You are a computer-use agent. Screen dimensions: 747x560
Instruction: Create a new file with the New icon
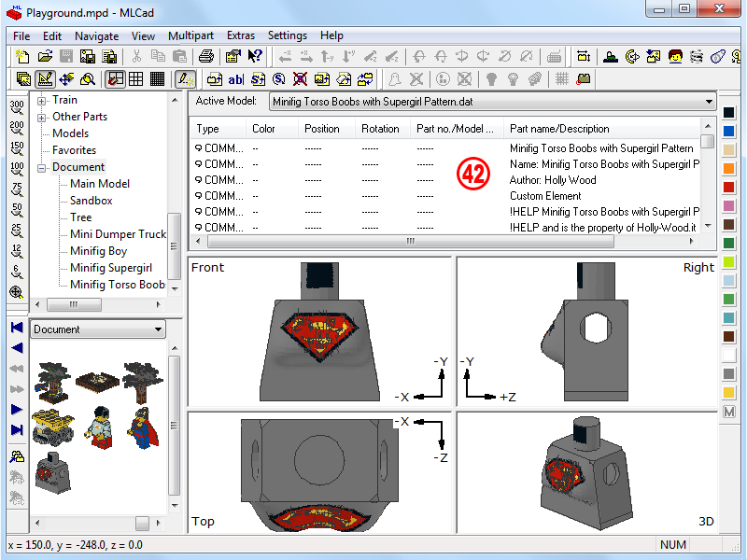point(21,56)
